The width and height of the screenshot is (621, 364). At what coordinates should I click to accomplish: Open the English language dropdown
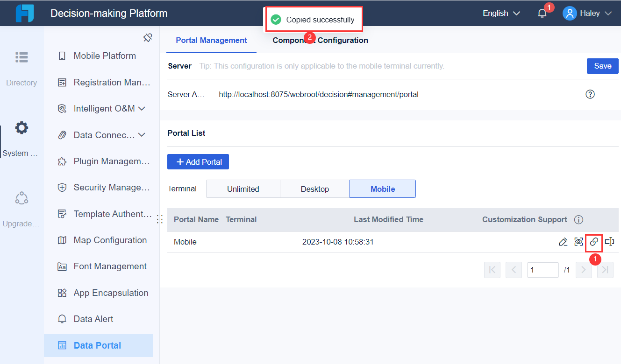(x=501, y=13)
